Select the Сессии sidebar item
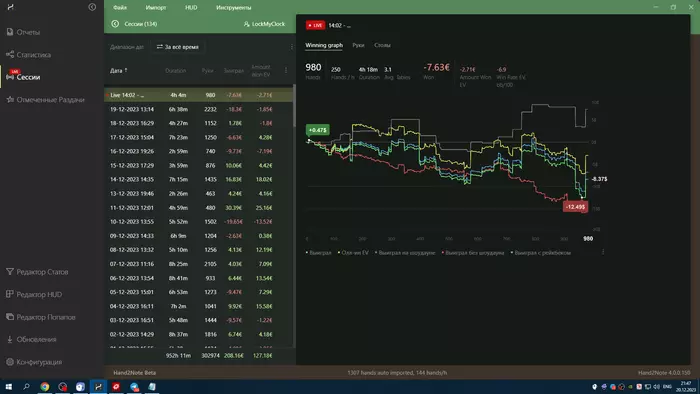 (x=23, y=77)
